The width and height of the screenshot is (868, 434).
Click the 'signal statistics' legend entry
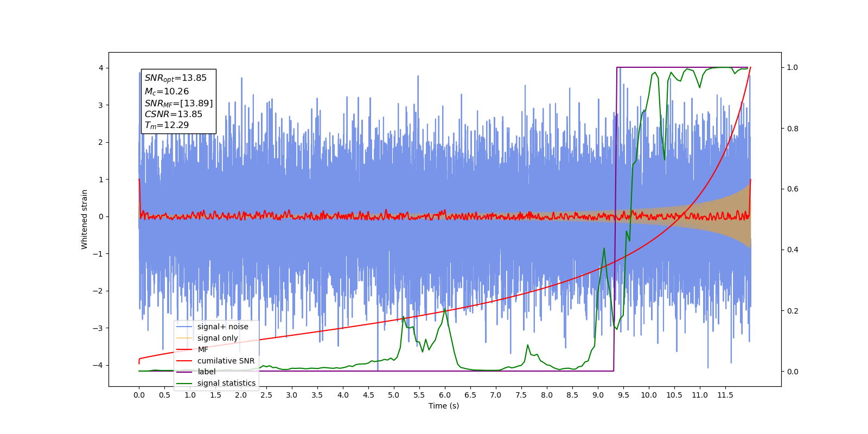pos(216,383)
